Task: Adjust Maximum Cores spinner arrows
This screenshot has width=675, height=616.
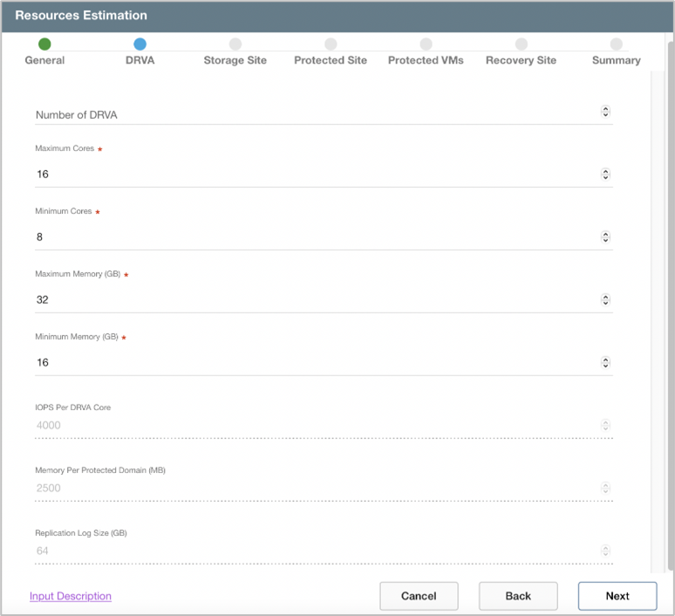Action: pos(605,175)
